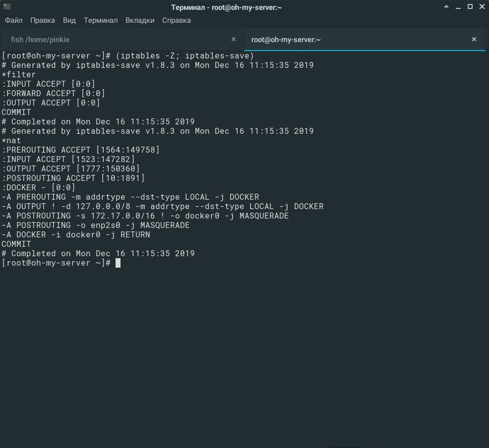Click ':PREROUTING ACCEPT [1564:149758]' line

coord(80,150)
